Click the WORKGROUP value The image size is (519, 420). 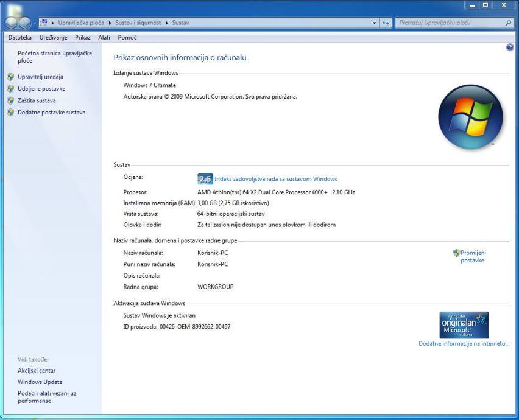tap(216, 287)
